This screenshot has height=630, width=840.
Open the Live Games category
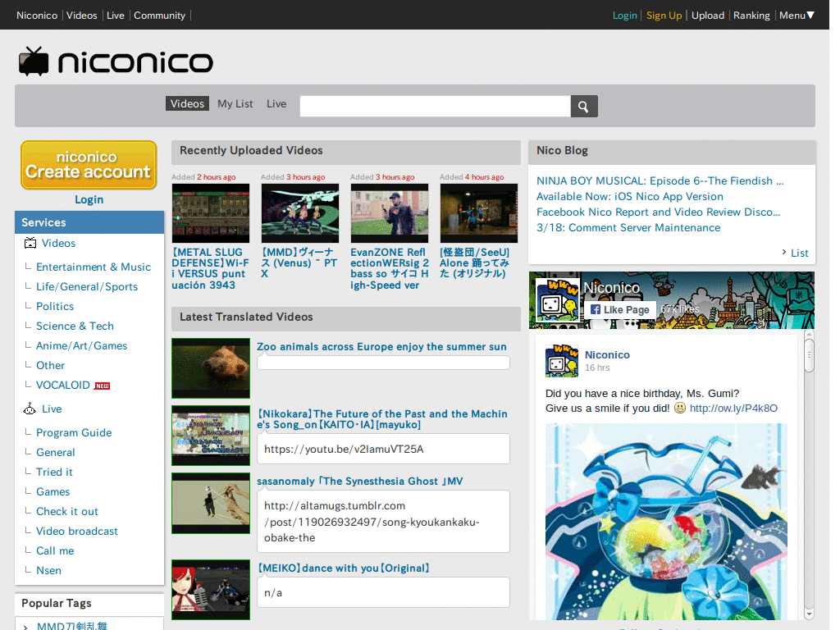(53, 492)
